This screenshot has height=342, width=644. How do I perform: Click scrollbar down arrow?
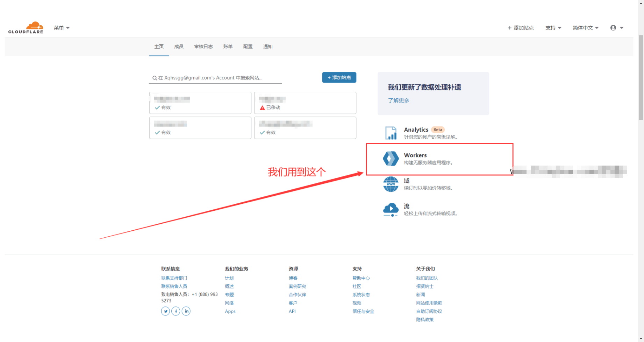(x=641, y=339)
